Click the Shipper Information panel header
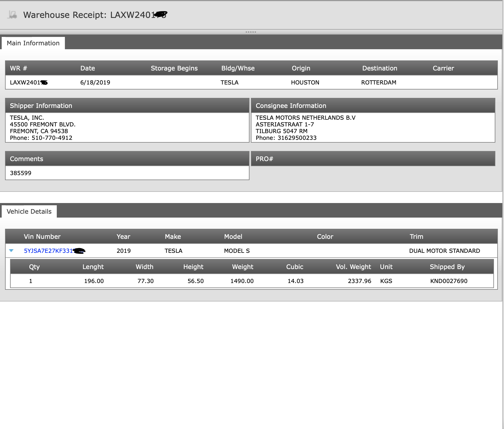 pos(127,106)
